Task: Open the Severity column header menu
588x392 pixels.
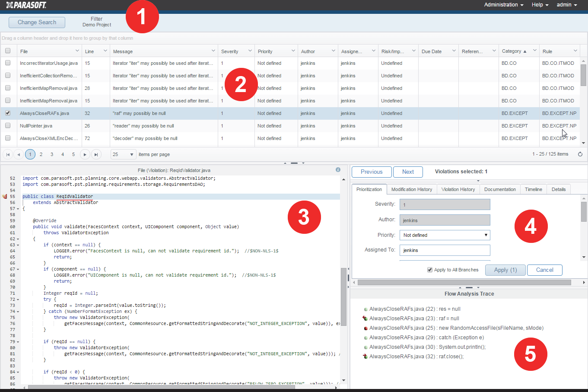Action: [250, 51]
